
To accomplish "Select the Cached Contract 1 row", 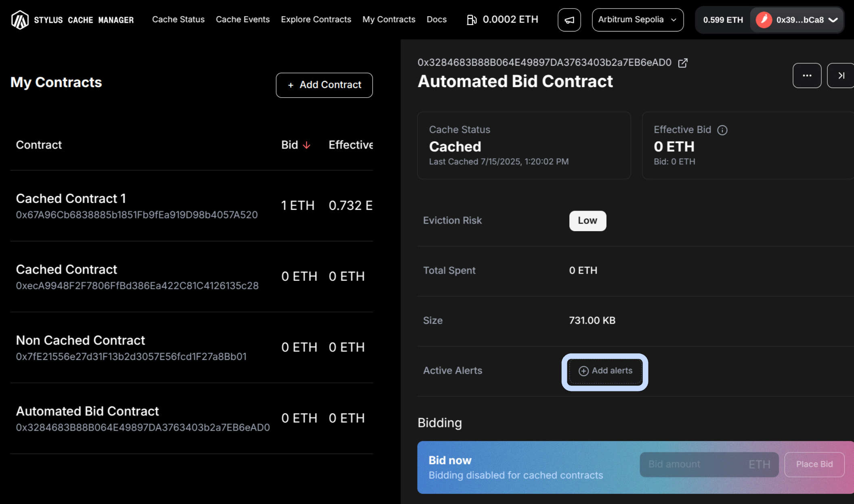I will point(191,206).
